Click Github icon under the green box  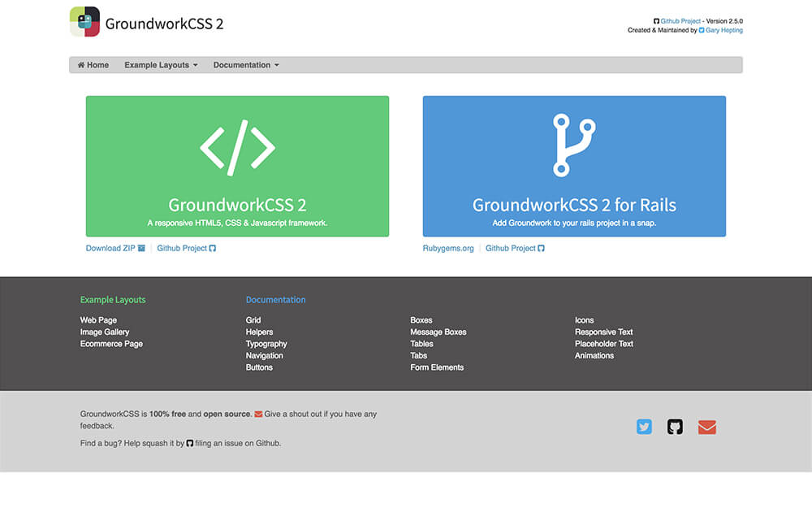(212, 248)
